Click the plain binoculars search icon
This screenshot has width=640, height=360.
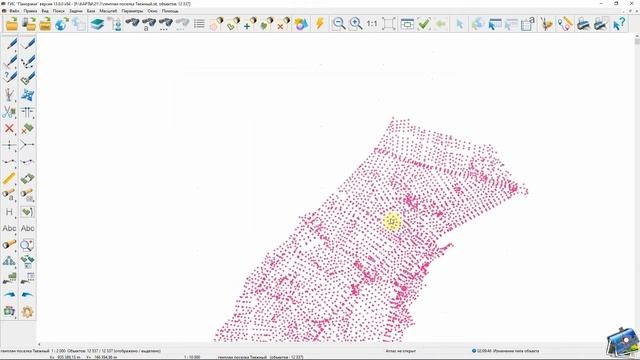point(132,24)
